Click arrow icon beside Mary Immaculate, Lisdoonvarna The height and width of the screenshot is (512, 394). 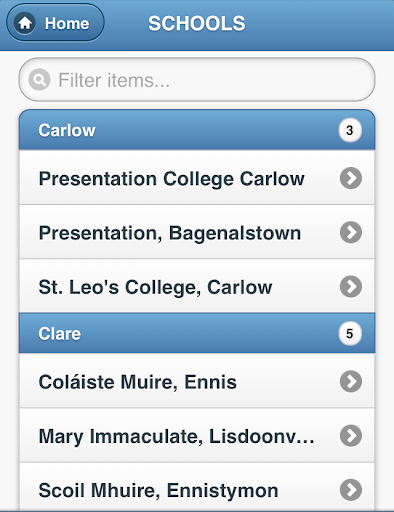[351, 435]
